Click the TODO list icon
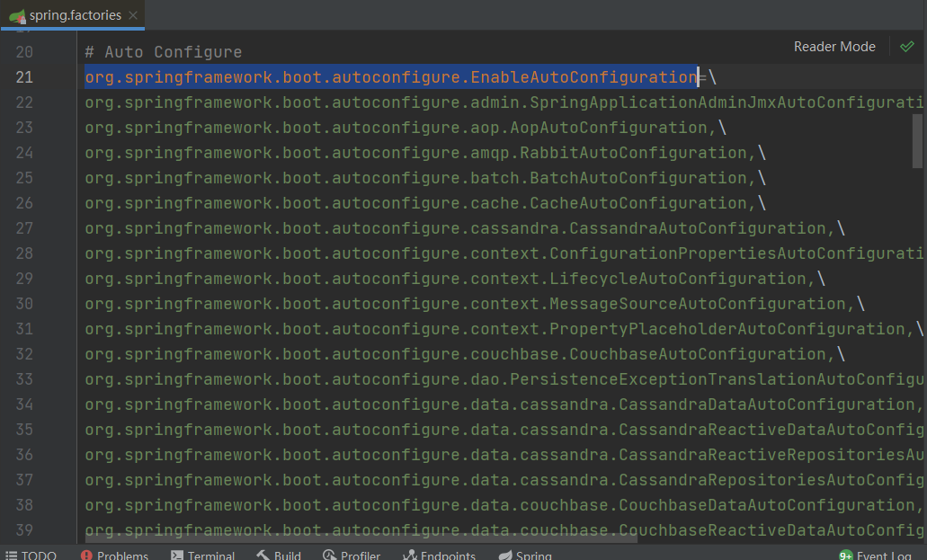This screenshot has height=560, width=927. [x=11, y=555]
